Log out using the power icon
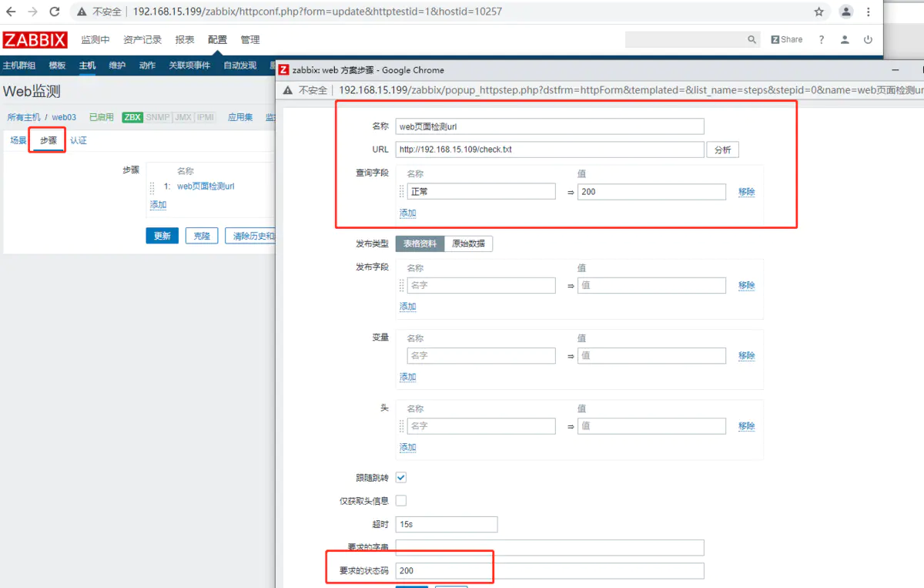924x588 pixels. coord(868,39)
